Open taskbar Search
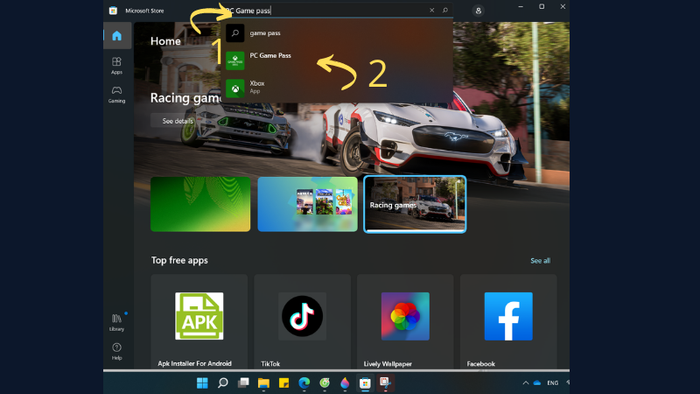700x394 pixels. click(x=223, y=383)
